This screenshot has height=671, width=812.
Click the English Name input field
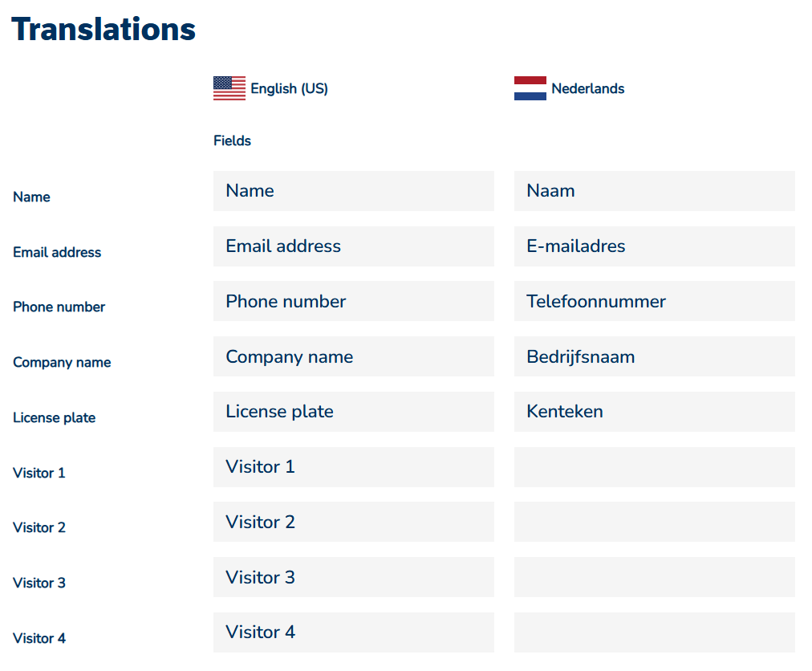[353, 191]
